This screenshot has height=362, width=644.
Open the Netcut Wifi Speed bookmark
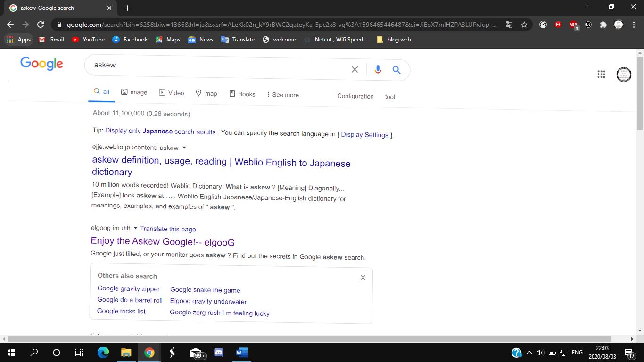[x=336, y=40]
